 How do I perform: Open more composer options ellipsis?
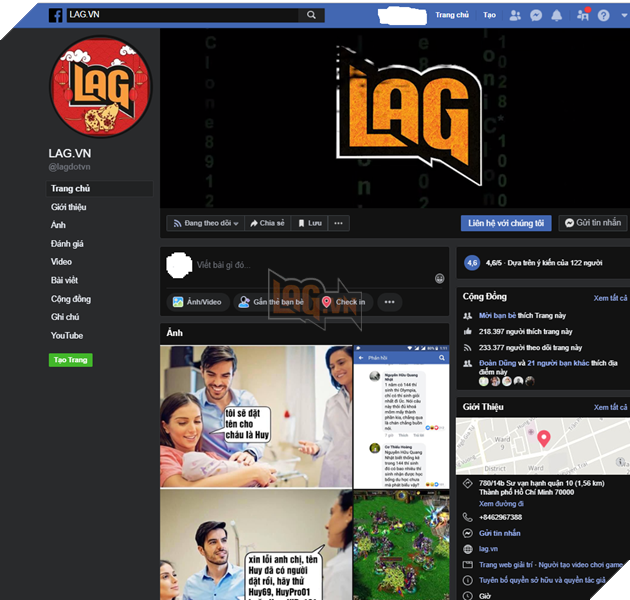(389, 302)
